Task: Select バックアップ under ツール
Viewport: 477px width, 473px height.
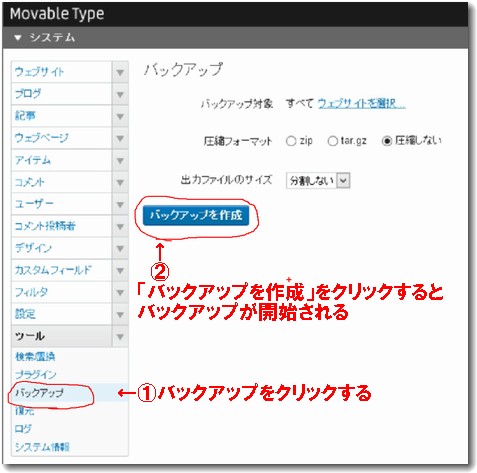Action: pos(39,393)
